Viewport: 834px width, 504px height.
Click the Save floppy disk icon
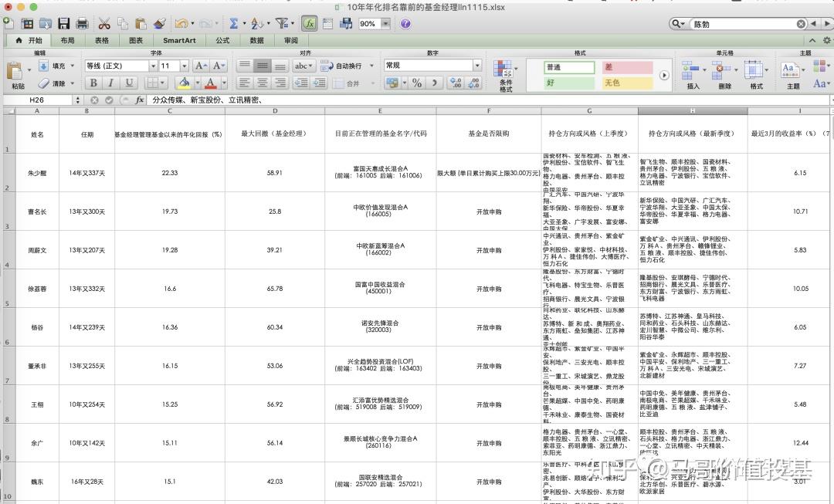pos(64,23)
